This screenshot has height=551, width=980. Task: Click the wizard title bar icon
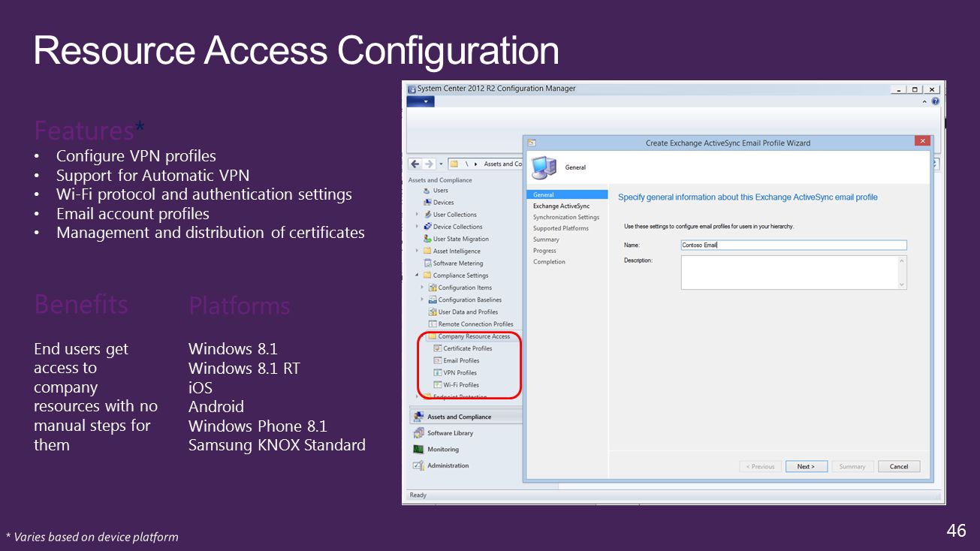point(532,142)
